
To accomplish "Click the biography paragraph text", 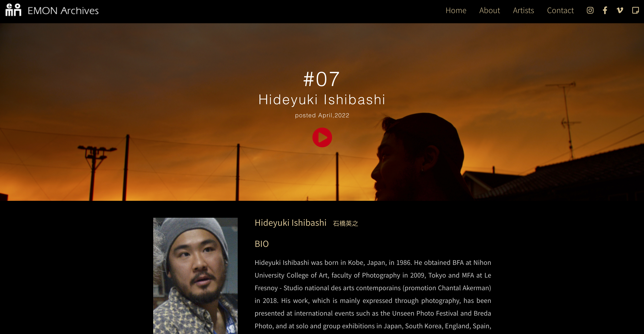I will (373, 294).
